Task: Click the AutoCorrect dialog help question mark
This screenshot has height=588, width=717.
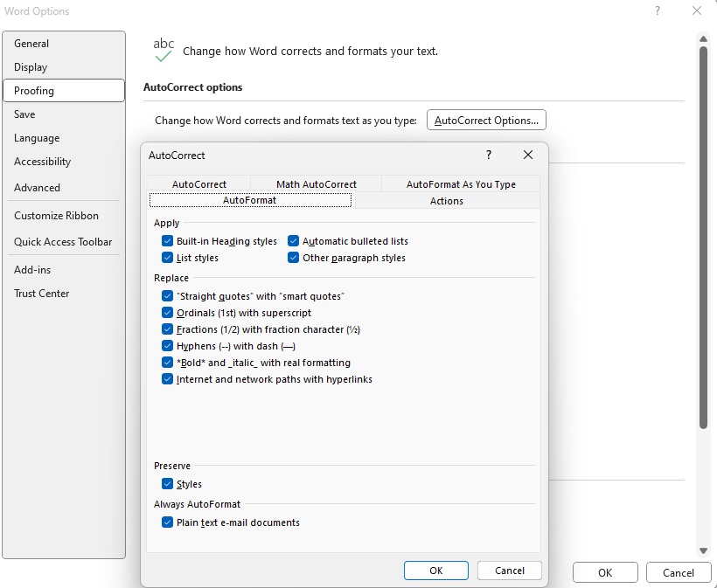Action: 489,155
